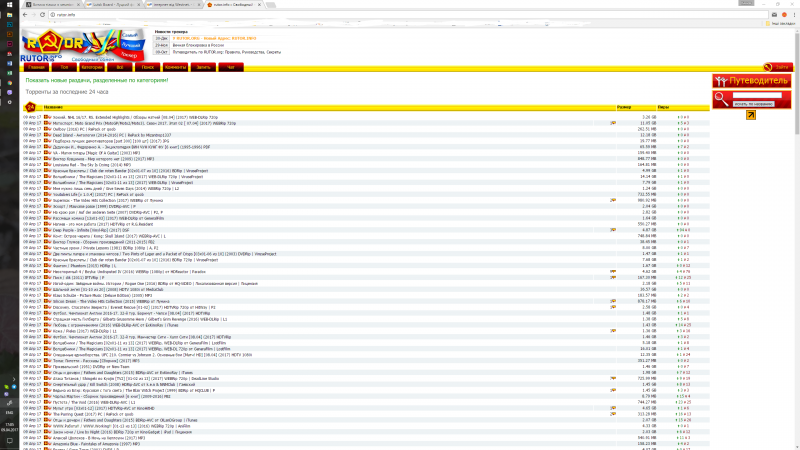Click the magnifier icon in the search panel

(720, 98)
